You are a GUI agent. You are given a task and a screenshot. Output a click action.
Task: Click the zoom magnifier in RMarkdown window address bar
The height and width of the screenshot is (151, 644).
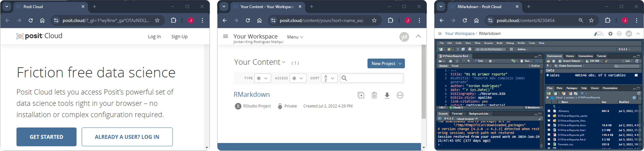581,21
